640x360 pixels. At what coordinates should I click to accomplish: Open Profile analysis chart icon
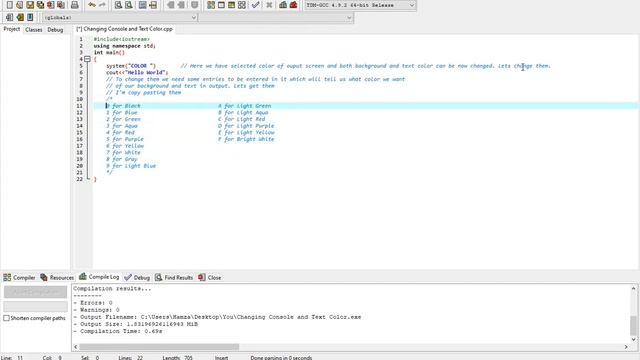(283, 5)
